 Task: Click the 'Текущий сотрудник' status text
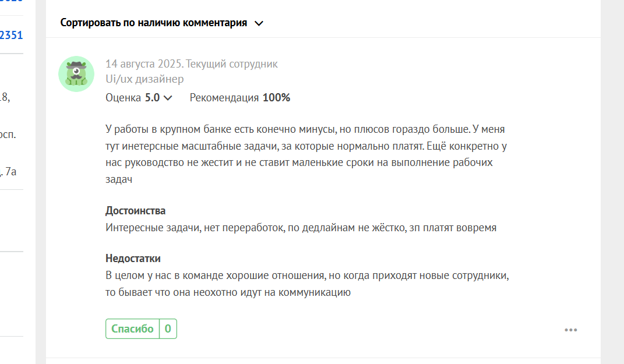pos(232,63)
